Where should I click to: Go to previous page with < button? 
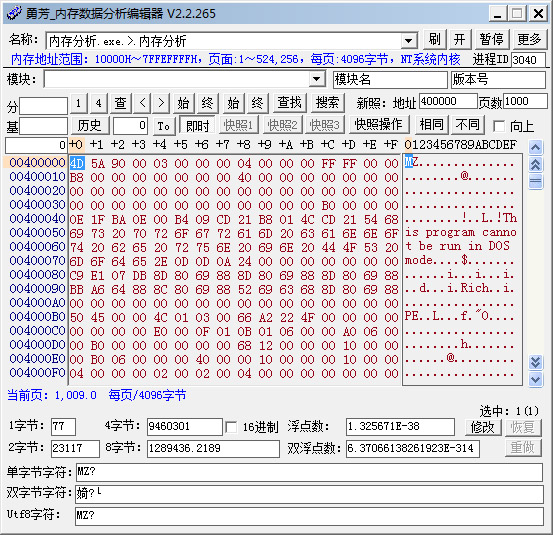pos(142,103)
